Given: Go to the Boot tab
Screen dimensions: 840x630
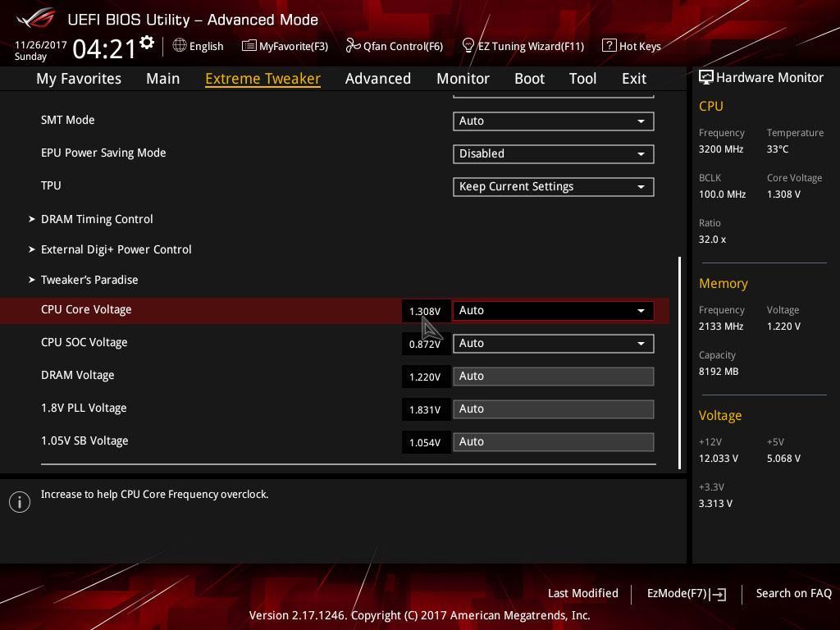Looking at the screenshot, I should point(529,79).
